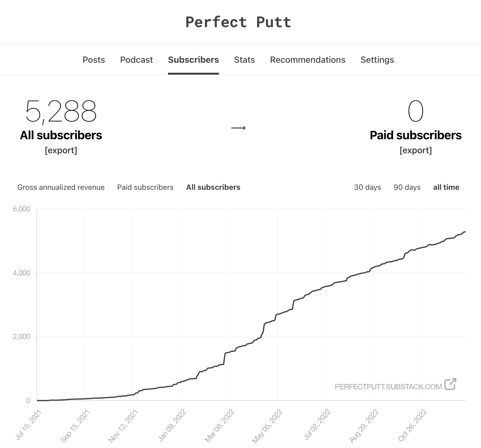Click the arrow between subscriber counts
This screenshot has width=481, height=448.
point(238,128)
